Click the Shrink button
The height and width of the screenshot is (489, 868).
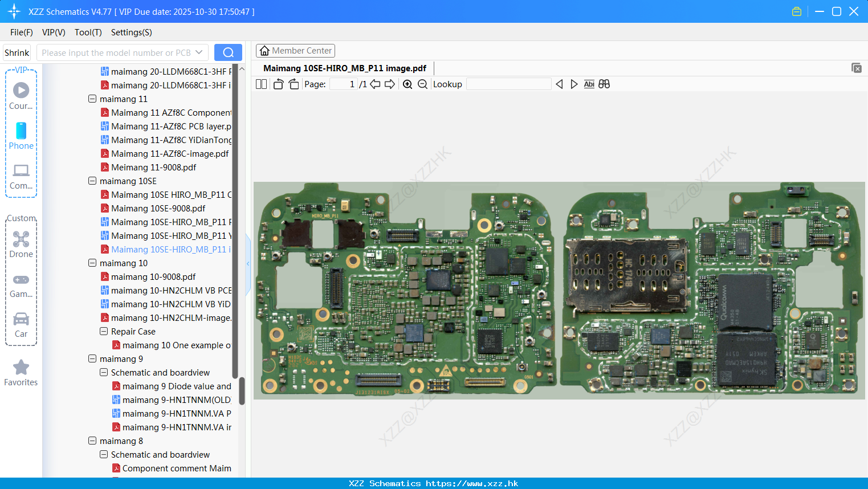17,52
